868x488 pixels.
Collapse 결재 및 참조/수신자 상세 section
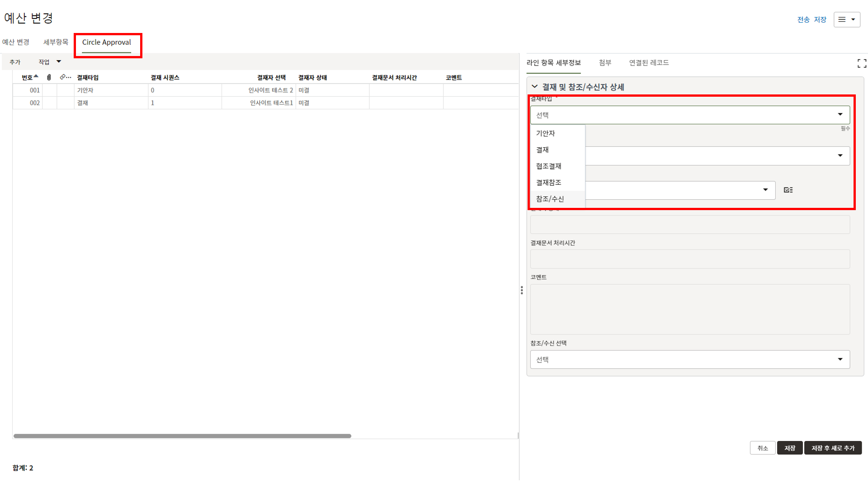click(535, 87)
